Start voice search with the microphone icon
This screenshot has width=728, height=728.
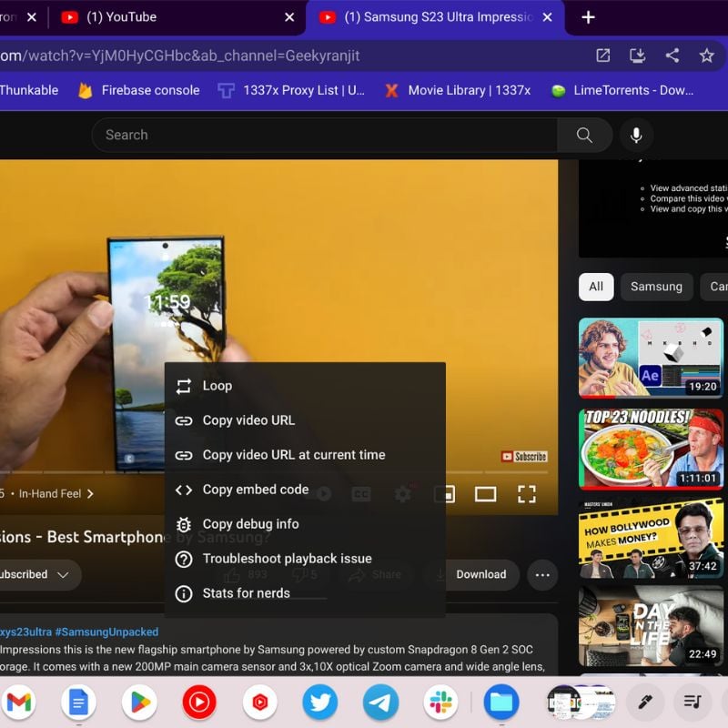(x=636, y=135)
